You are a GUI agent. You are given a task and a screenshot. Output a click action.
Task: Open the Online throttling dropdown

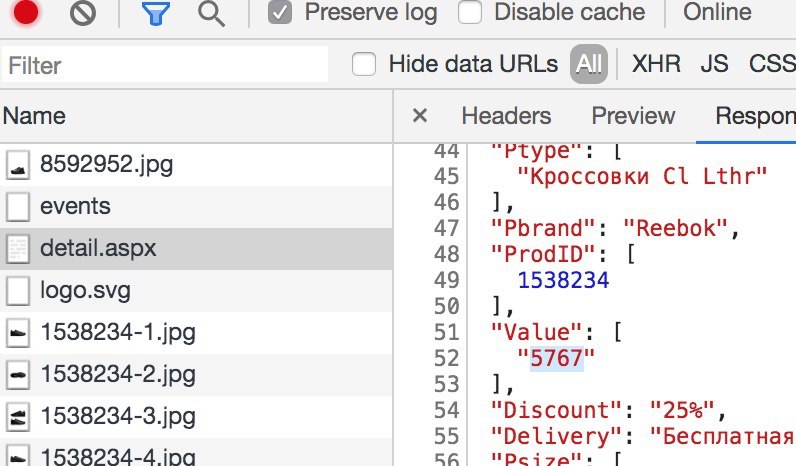(x=717, y=12)
